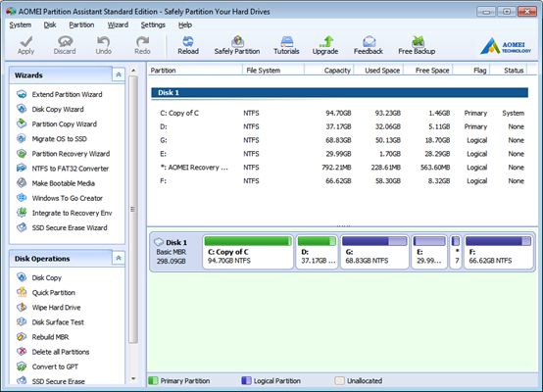Reload the disk information

click(x=188, y=45)
